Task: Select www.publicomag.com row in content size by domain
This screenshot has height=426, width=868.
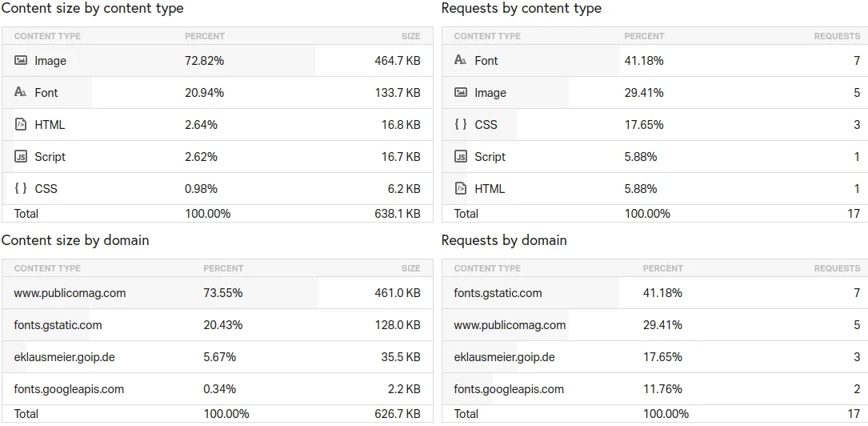Action: (70, 293)
